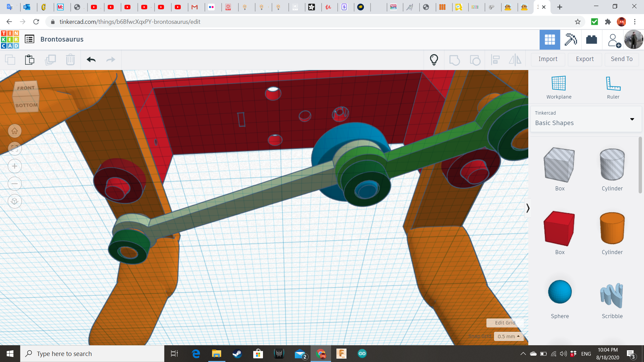Open the Send To menu
The image size is (644, 362).
point(622,59)
